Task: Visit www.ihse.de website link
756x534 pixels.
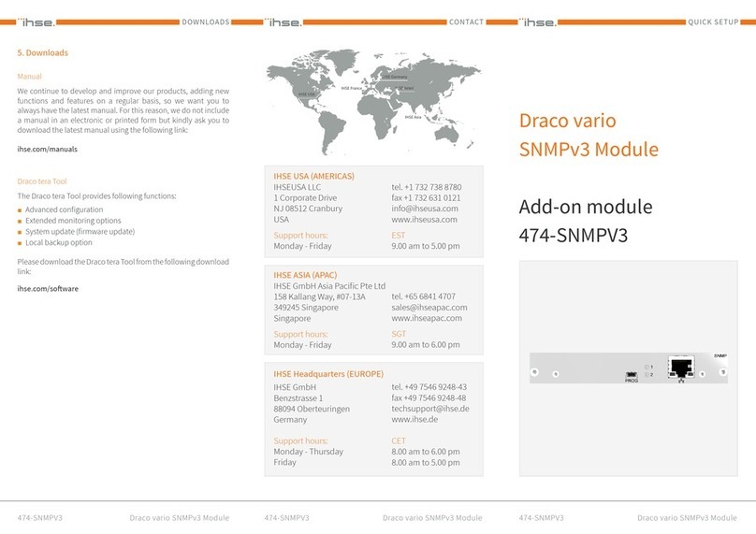Action: [x=414, y=419]
